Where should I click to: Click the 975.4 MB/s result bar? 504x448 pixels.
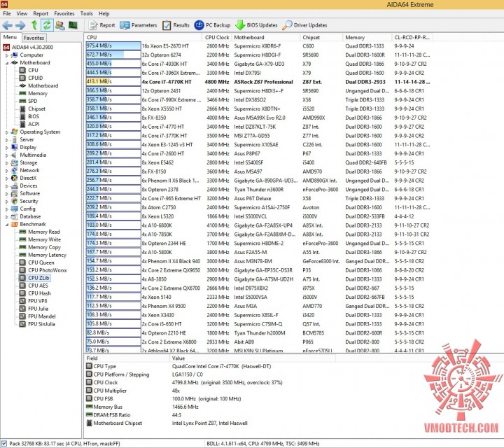113,46
